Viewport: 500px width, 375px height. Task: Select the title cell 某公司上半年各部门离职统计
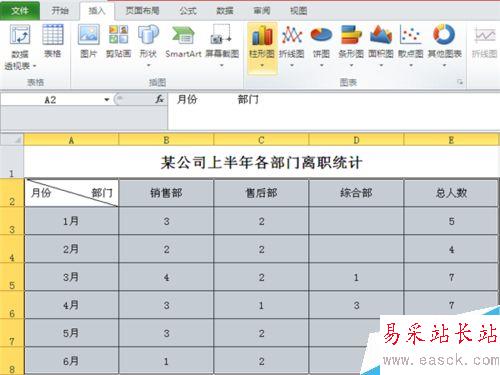click(x=261, y=162)
